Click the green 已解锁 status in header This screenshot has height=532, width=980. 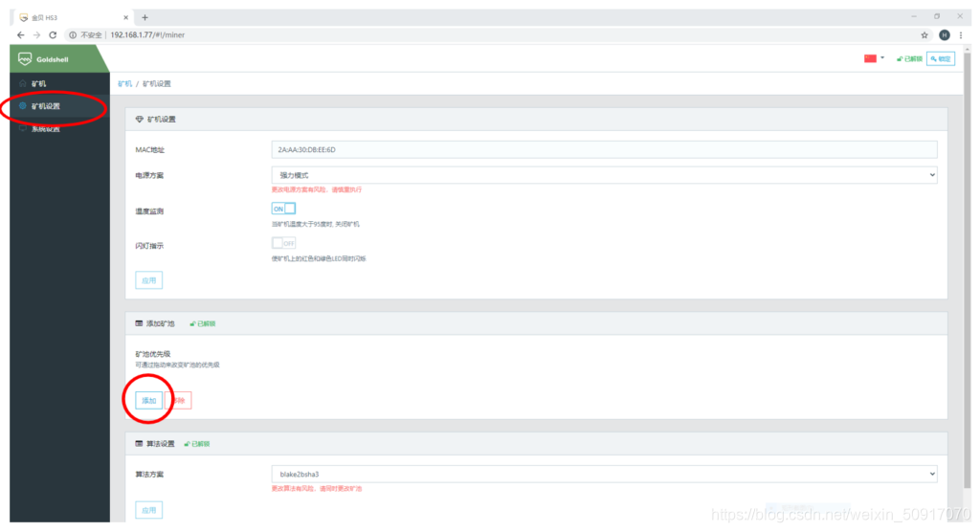pos(909,58)
